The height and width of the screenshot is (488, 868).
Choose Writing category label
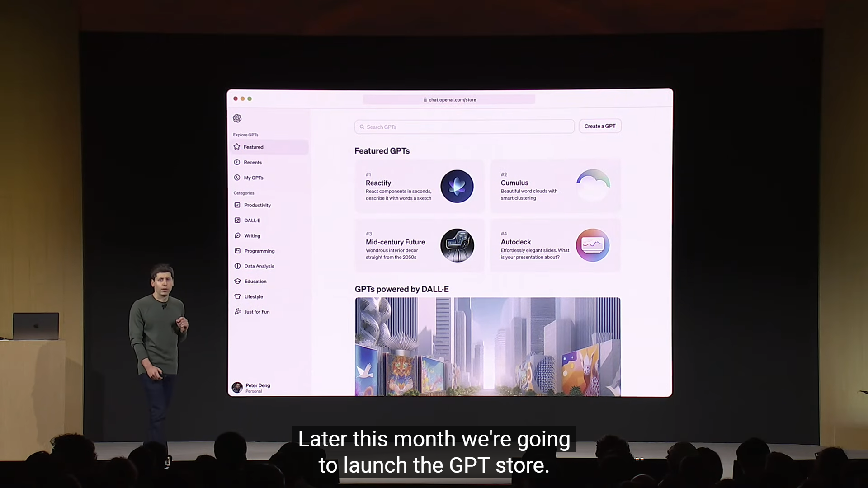(x=252, y=236)
